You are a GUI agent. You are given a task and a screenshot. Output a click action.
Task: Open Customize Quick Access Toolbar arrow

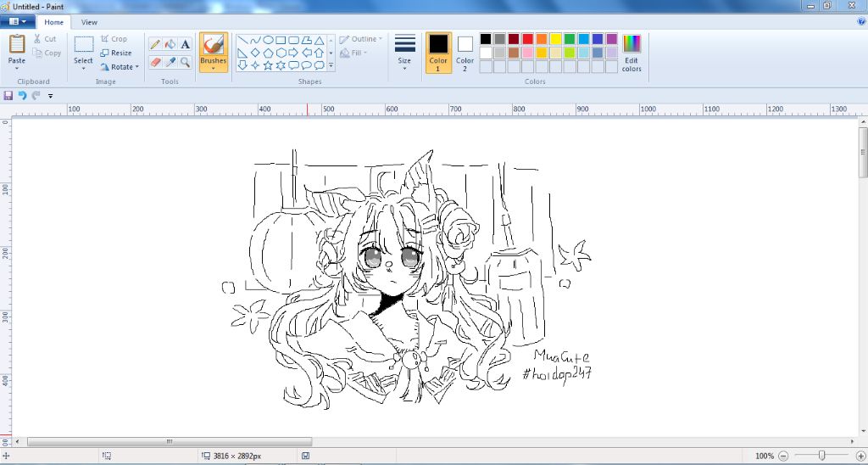coord(50,96)
